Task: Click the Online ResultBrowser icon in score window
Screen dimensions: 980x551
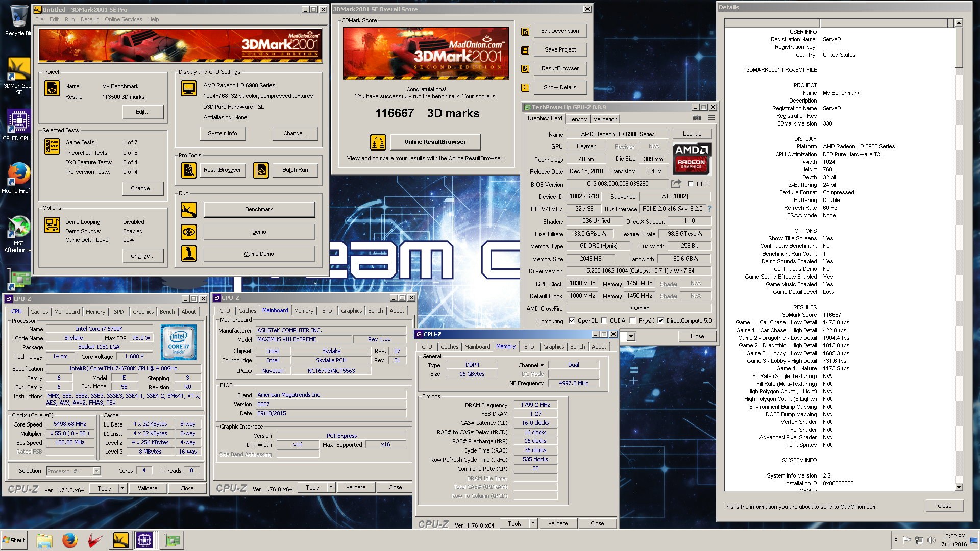Action: [378, 142]
